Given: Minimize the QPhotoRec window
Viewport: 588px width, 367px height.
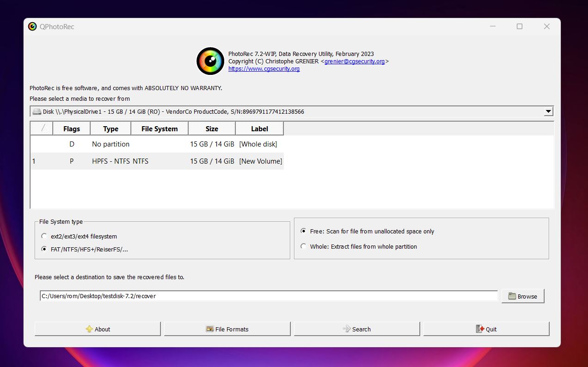Looking at the screenshot, I should 493,26.
